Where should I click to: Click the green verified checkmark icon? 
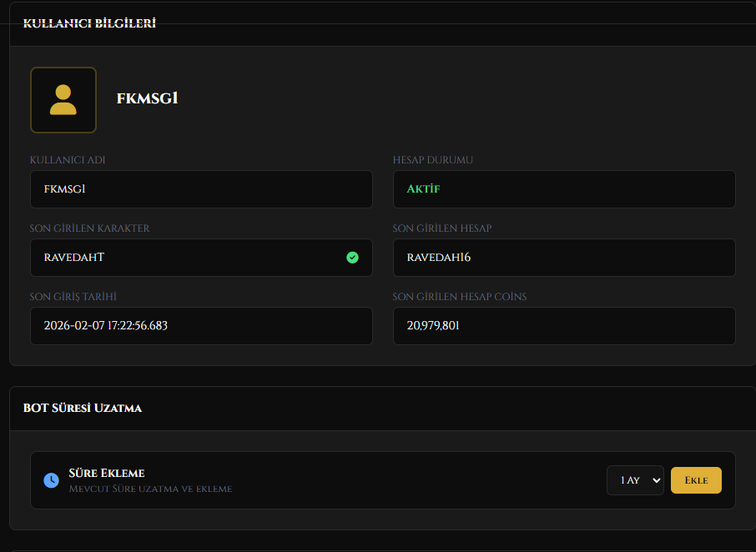pyautogui.click(x=352, y=258)
